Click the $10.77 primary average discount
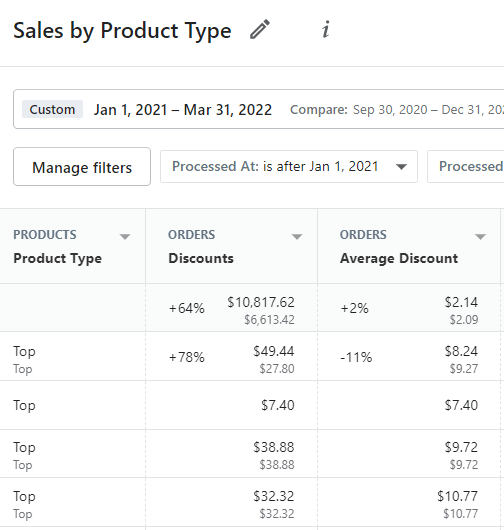This screenshot has width=504, height=530. pyautogui.click(x=457, y=496)
